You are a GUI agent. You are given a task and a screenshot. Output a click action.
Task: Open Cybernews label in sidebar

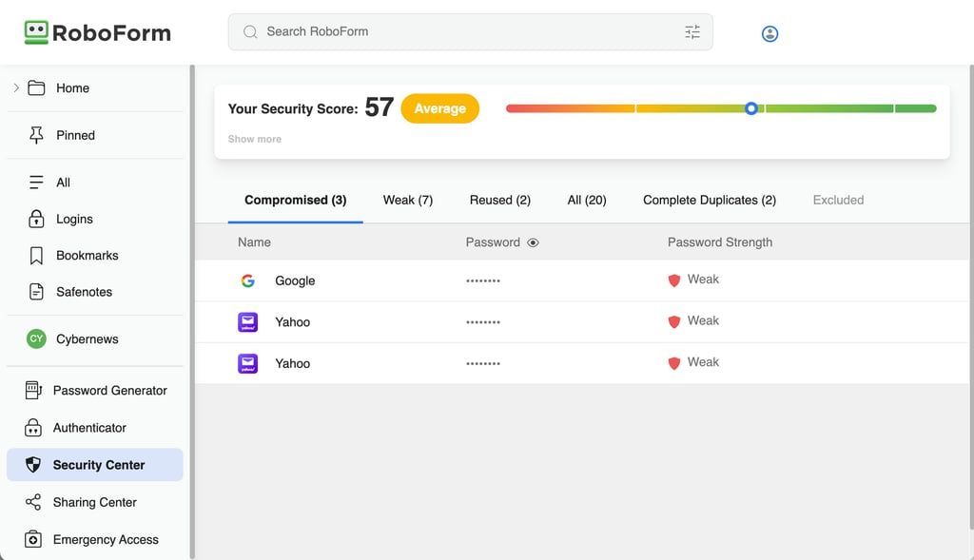coord(87,339)
